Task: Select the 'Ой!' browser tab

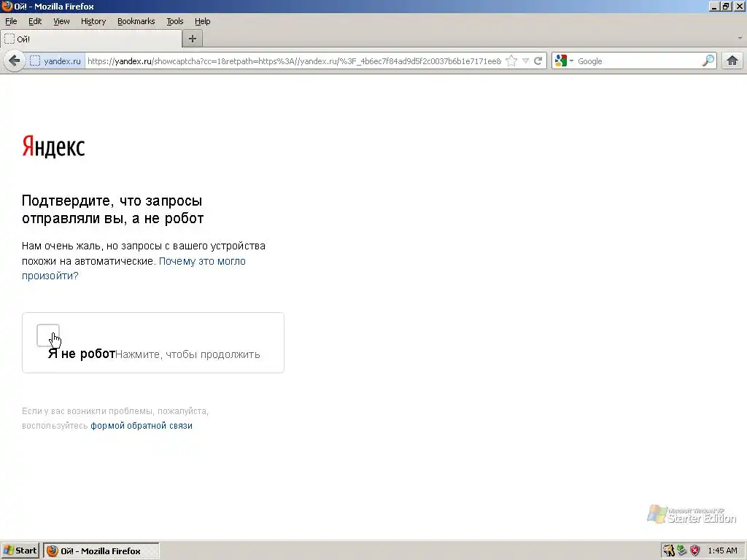Action: tap(91, 39)
